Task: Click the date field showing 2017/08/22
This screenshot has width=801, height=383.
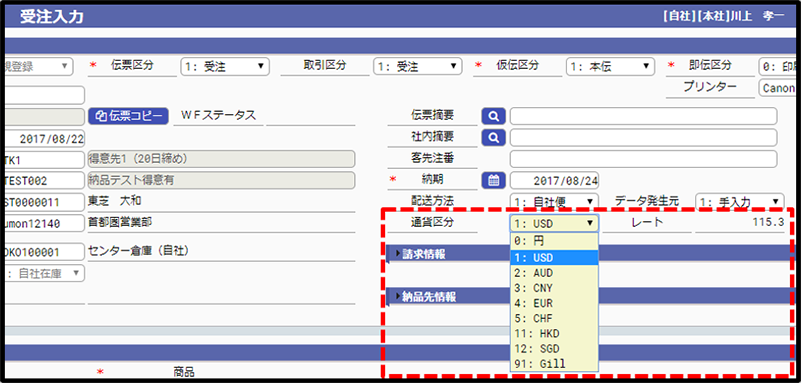Action: tap(45, 138)
